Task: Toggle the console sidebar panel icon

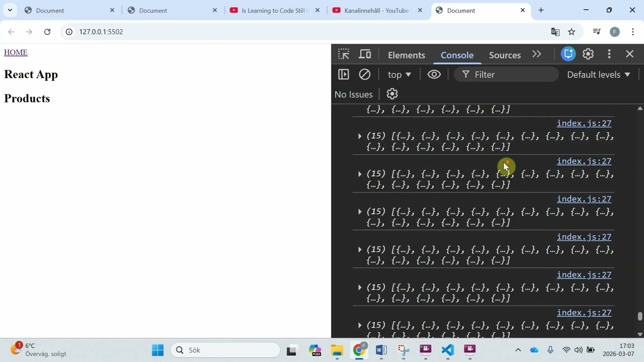Action: pyautogui.click(x=344, y=74)
